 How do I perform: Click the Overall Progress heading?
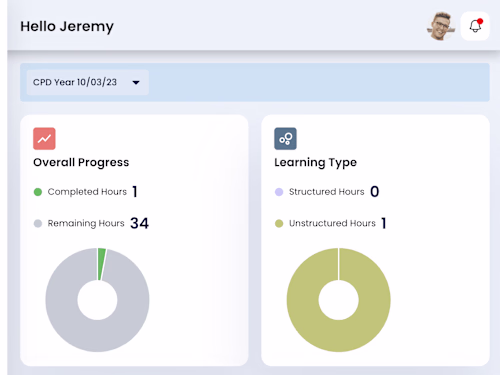[81, 162]
